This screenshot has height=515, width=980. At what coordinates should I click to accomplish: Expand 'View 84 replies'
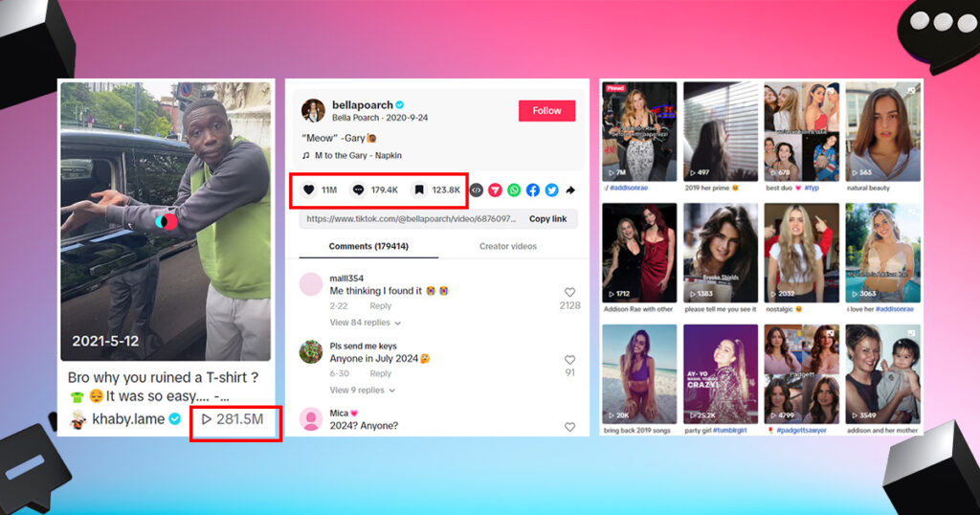coord(365,323)
